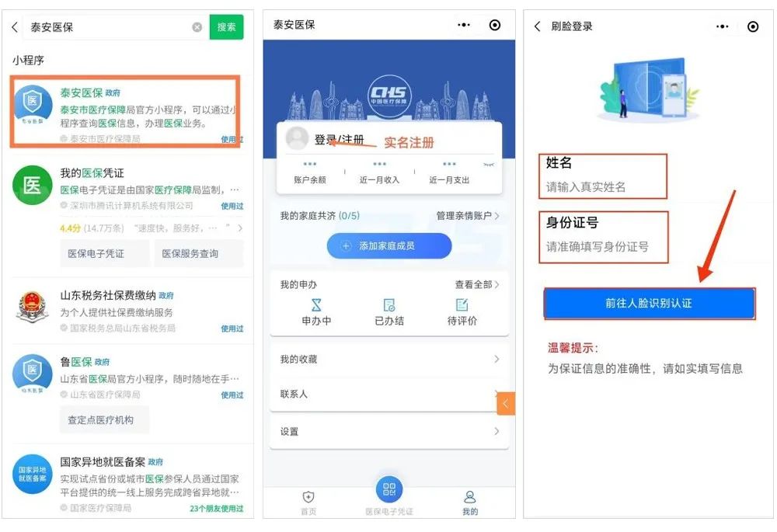
Task: Open the 泰安医保 mini program icon
Action: tap(33, 104)
